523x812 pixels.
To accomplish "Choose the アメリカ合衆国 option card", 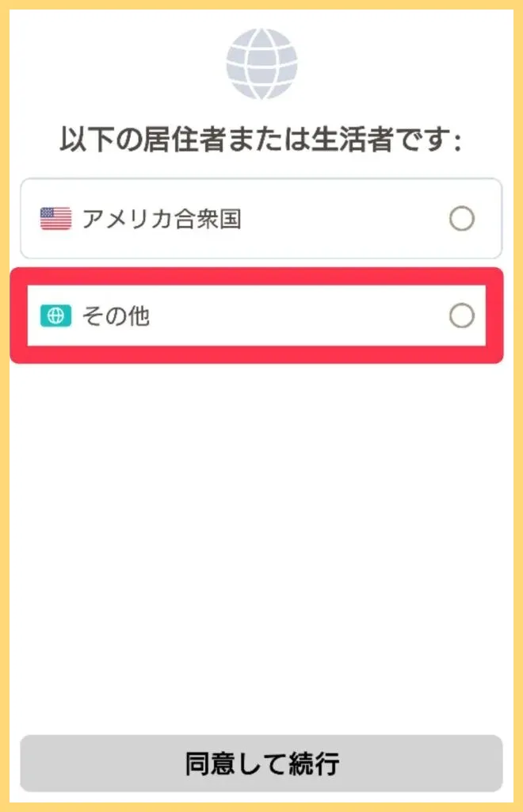I will [261, 219].
